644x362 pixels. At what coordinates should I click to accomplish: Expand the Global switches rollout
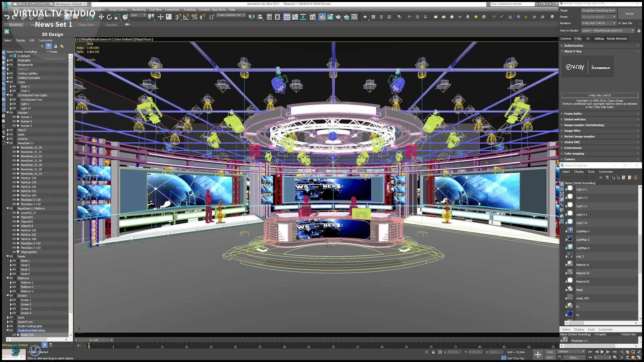point(575,119)
